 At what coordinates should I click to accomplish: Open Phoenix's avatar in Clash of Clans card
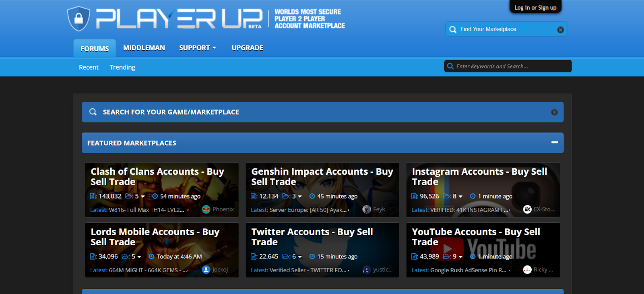206,209
